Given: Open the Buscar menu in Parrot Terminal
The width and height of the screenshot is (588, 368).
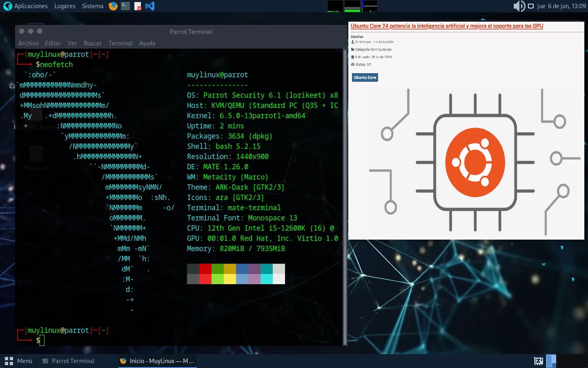Looking at the screenshot, I should point(93,43).
